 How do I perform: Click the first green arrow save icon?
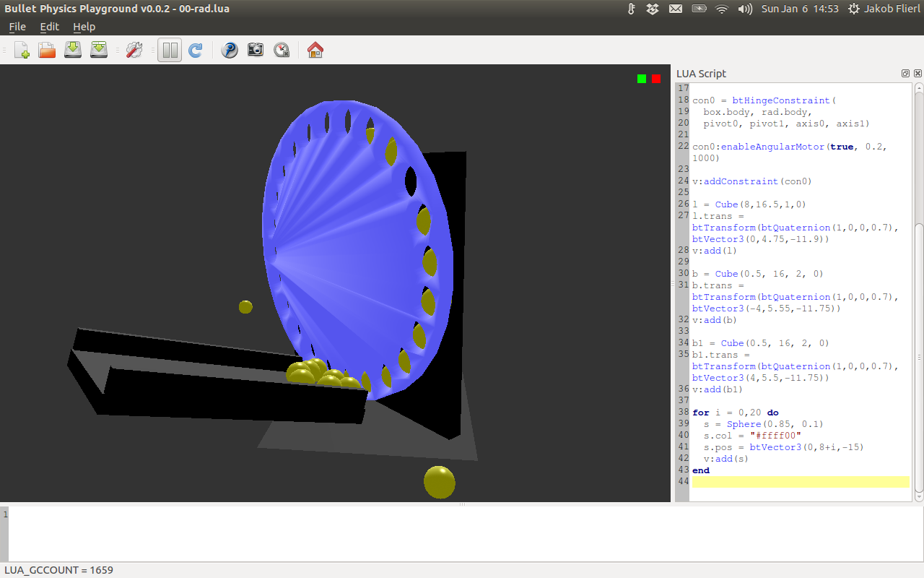tap(73, 50)
